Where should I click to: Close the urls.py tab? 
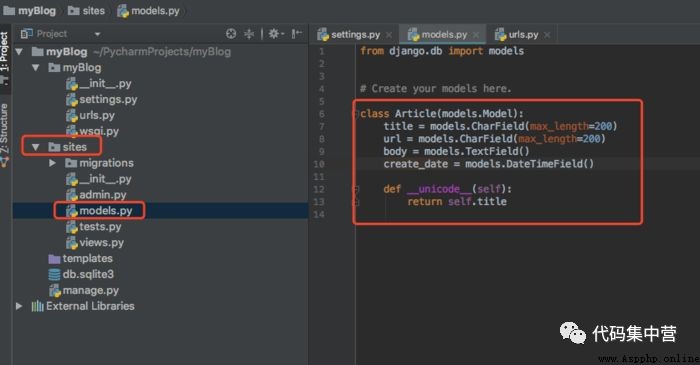(x=547, y=35)
